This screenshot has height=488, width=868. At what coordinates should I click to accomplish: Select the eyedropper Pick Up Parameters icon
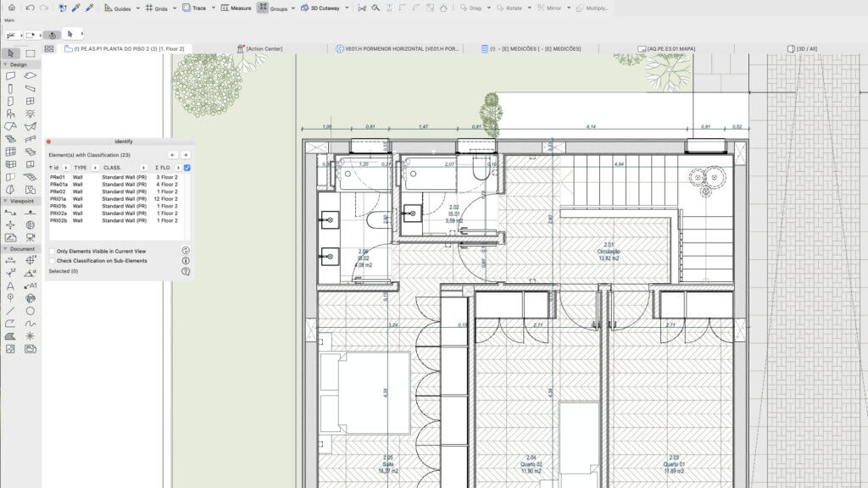click(76, 8)
